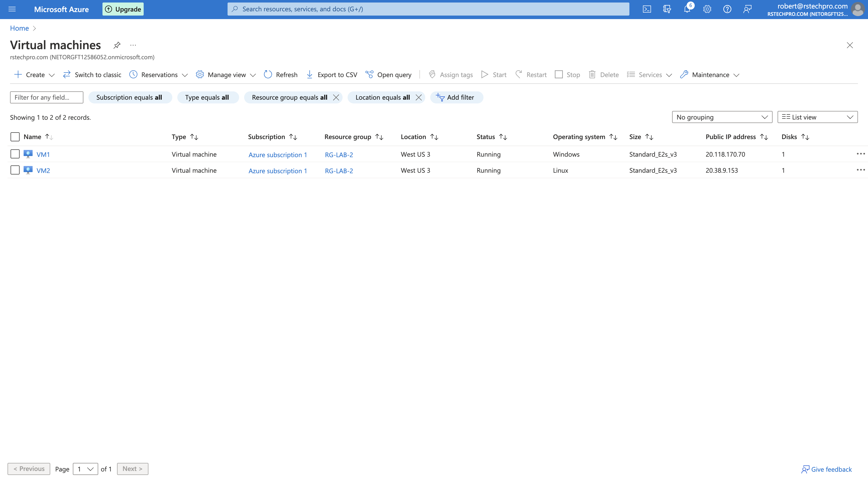Remove the Location equals all filter
Image resolution: width=868 pixels, height=485 pixels.
(x=419, y=97)
